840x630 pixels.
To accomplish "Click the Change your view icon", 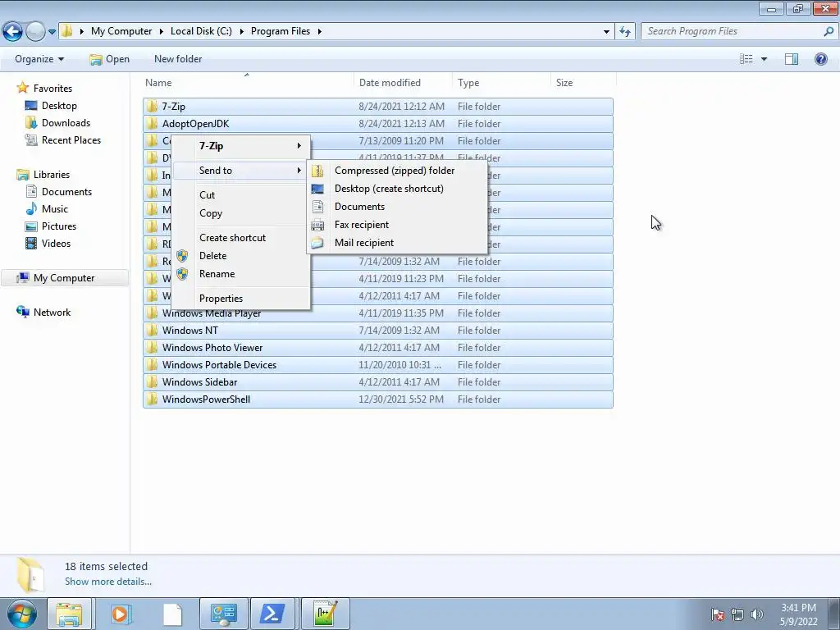I will pyautogui.click(x=746, y=59).
